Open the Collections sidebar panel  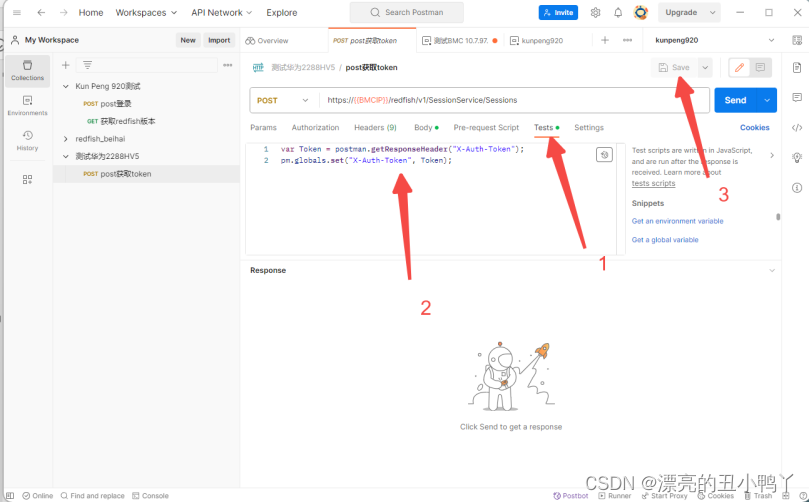tap(27, 71)
